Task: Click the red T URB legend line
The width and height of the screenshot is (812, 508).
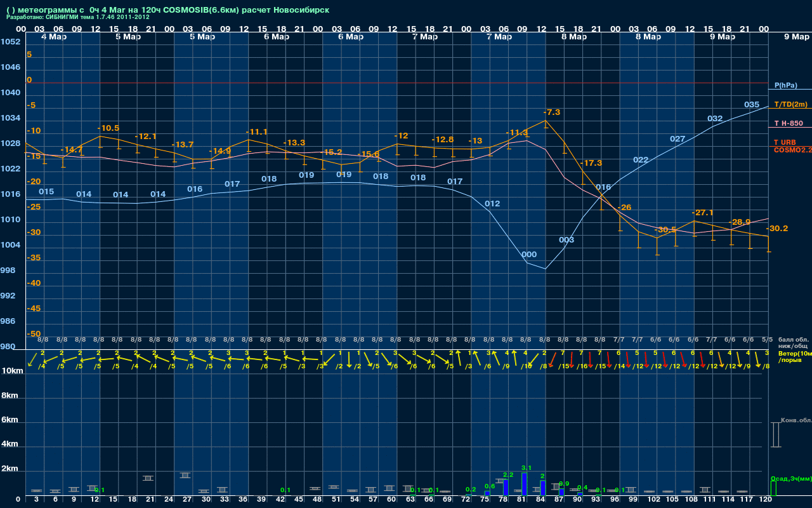Action: coord(789,146)
